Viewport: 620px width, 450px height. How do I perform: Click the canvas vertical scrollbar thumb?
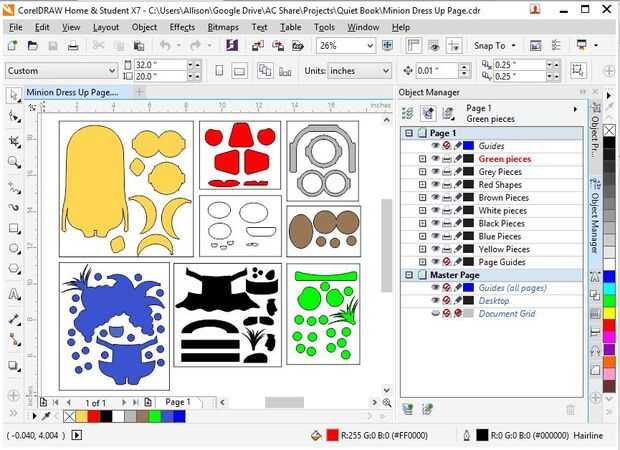(x=386, y=246)
